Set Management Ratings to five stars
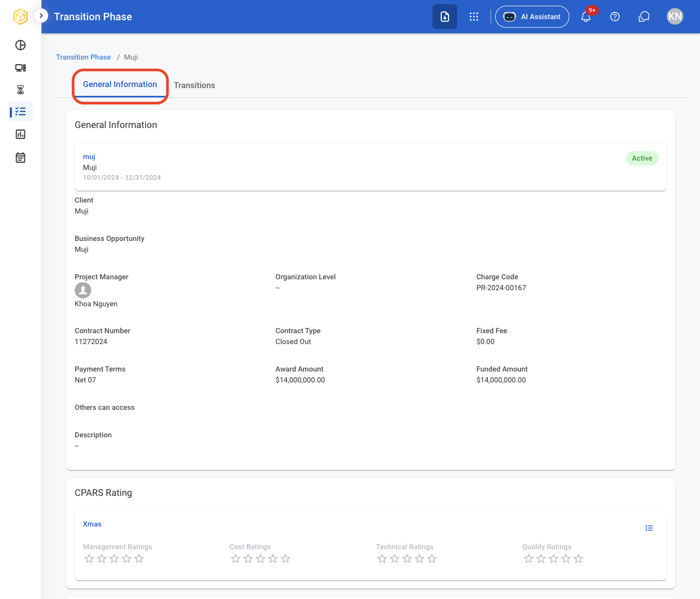700x599 pixels. click(x=139, y=559)
